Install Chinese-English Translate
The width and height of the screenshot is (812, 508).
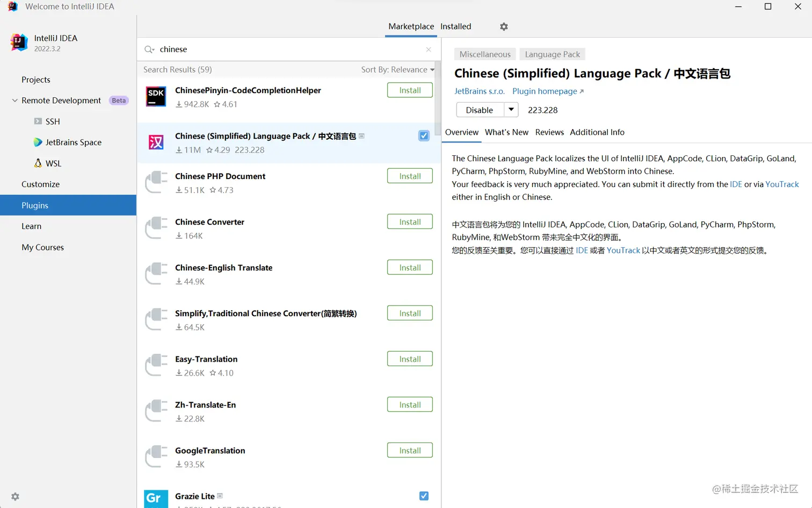coord(410,268)
